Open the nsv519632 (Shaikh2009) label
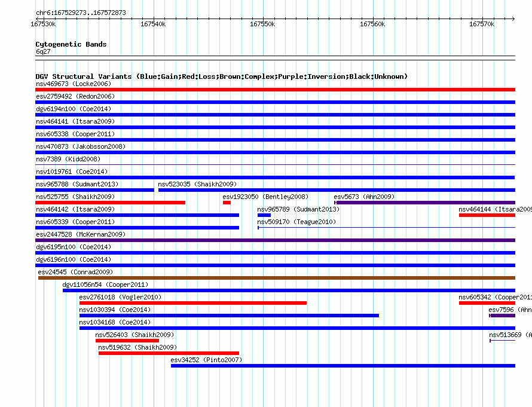Screen dimensions: 532x407 [x=137, y=347]
